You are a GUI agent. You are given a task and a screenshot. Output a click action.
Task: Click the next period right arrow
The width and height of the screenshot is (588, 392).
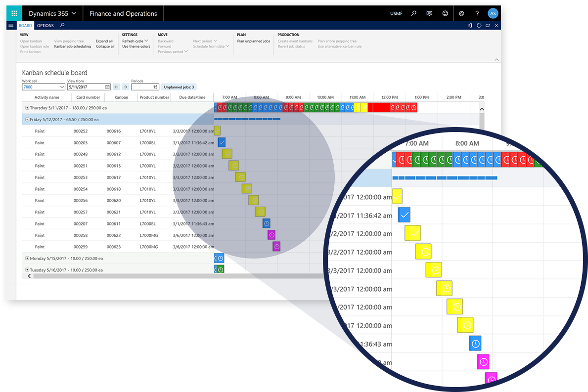coord(126,87)
